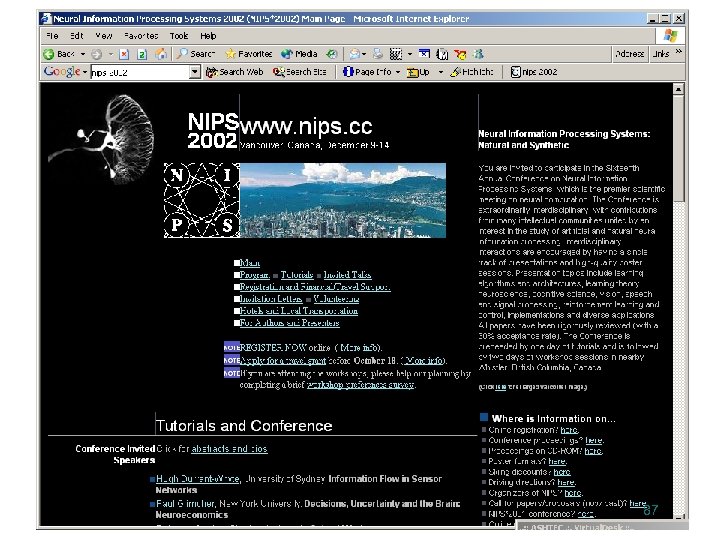This screenshot has width=720, height=540.
Task: Open the View menu
Action: (x=104, y=36)
